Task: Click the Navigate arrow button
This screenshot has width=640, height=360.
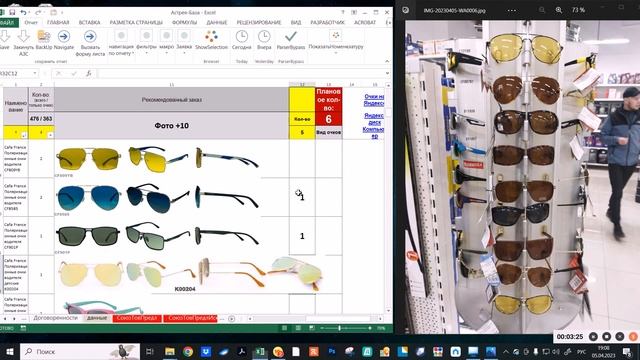Action: click(x=64, y=37)
